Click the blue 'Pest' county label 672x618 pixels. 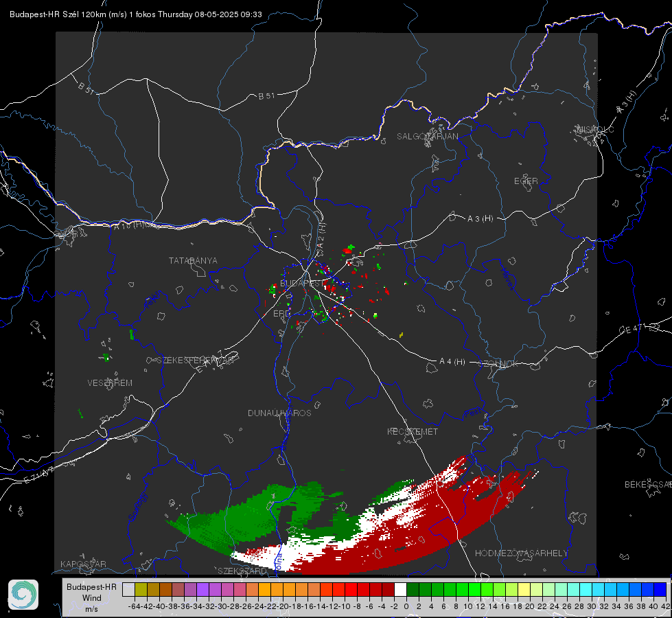click(x=473, y=413)
